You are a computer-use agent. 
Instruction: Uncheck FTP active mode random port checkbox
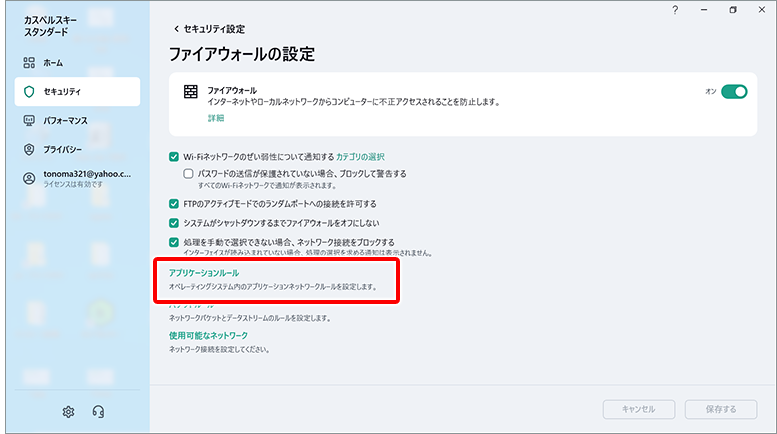tap(174, 204)
